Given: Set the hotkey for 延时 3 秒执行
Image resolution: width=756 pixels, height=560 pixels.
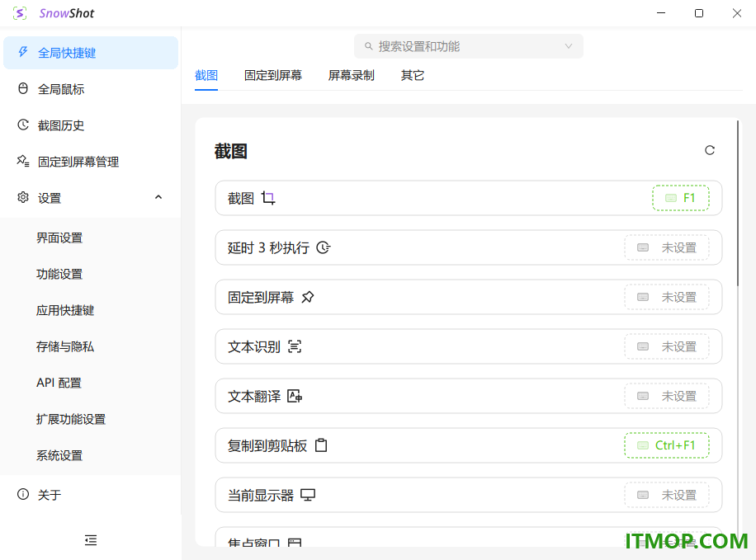Looking at the screenshot, I should click(x=667, y=247).
